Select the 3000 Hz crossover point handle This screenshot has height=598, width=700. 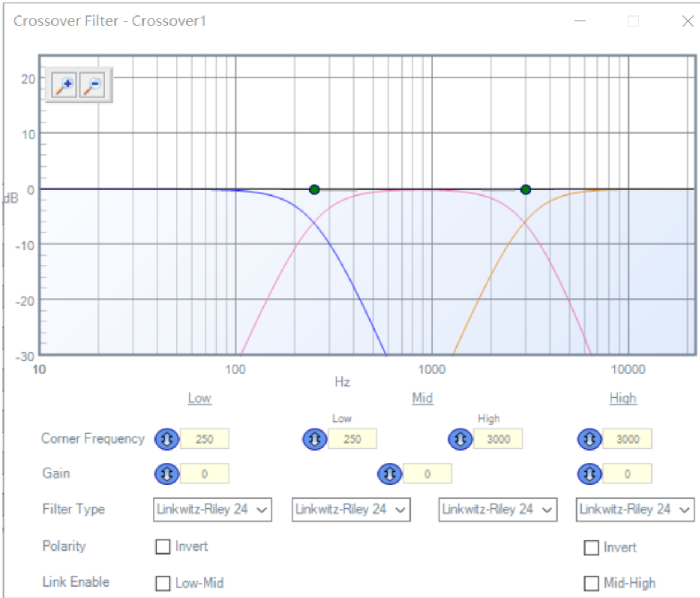(x=526, y=189)
